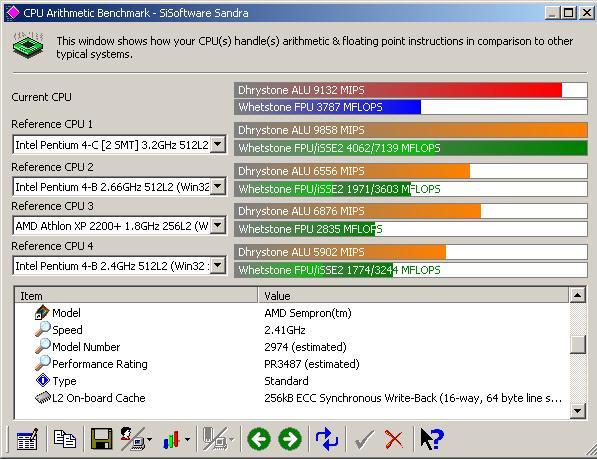Click the Value column header
Screen dimensions: 597x459
pos(413,296)
